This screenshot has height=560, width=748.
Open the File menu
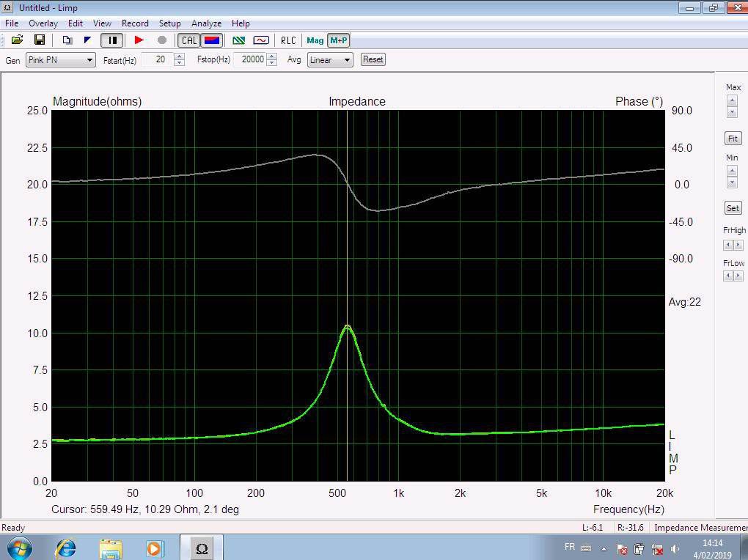[x=12, y=23]
